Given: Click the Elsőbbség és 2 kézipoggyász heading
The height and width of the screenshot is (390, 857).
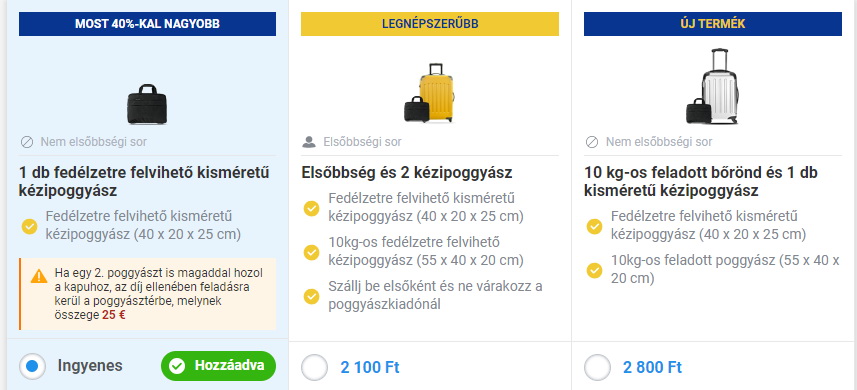Looking at the screenshot, I should (407, 173).
